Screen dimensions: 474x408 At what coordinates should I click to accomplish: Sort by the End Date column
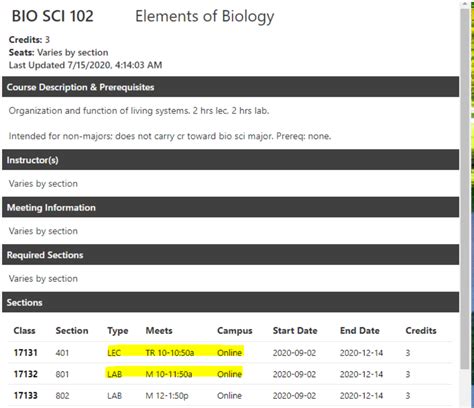coord(360,331)
